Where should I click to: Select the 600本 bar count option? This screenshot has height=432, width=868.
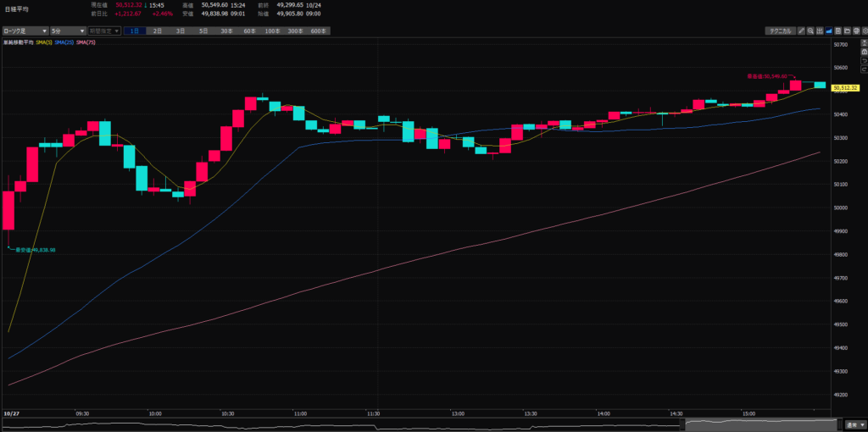[x=317, y=30]
